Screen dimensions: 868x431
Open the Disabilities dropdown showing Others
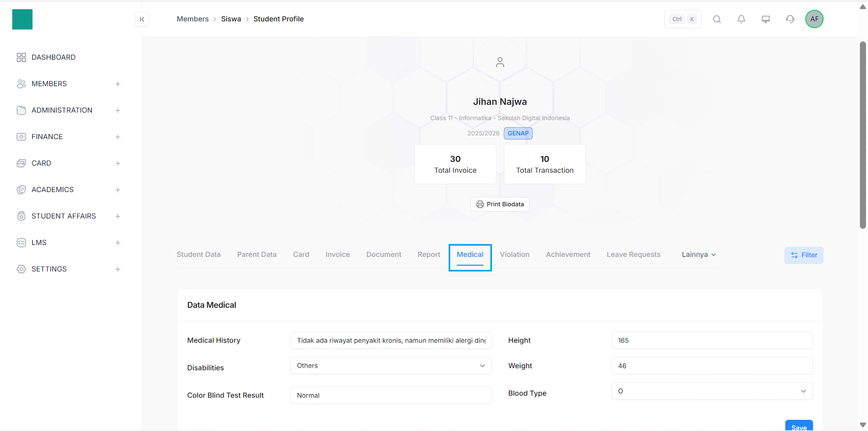tap(391, 366)
